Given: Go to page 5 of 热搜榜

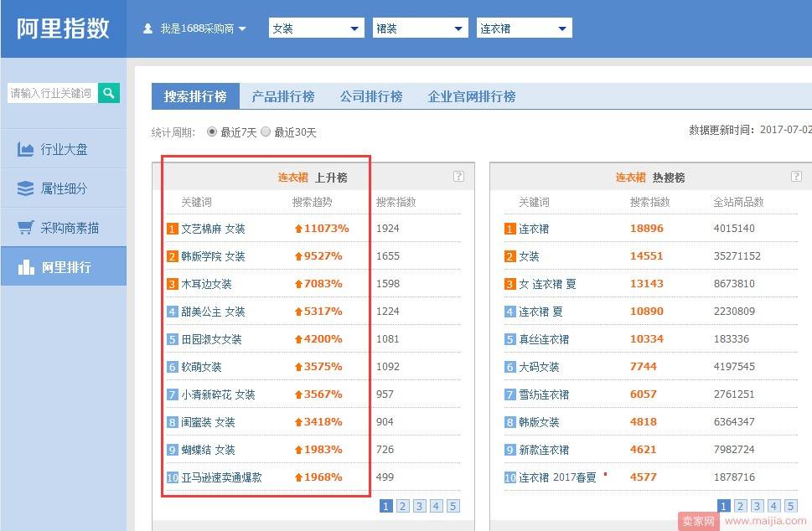Looking at the screenshot, I should coord(790,506).
